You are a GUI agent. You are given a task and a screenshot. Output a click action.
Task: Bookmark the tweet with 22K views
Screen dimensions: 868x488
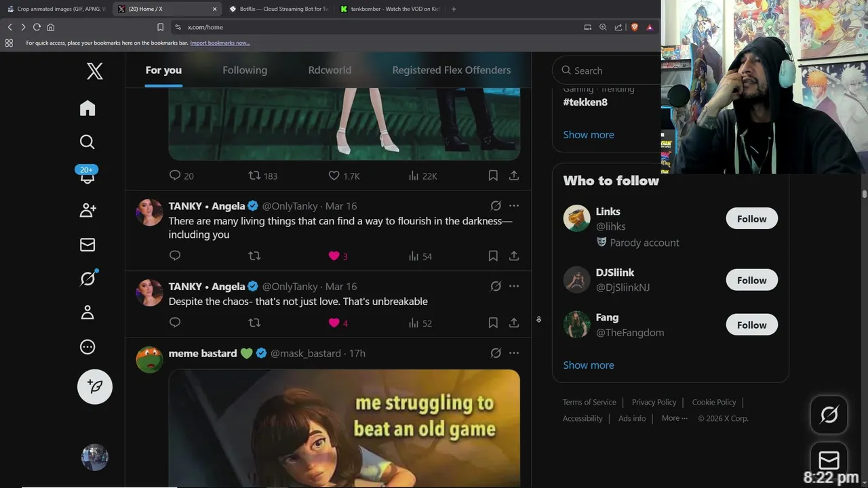pos(493,176)
